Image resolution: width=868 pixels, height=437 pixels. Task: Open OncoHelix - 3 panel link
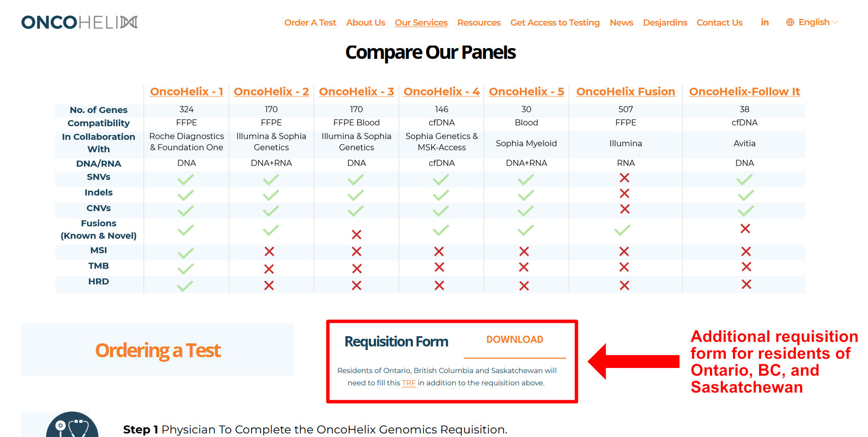(x=356, y=92)
